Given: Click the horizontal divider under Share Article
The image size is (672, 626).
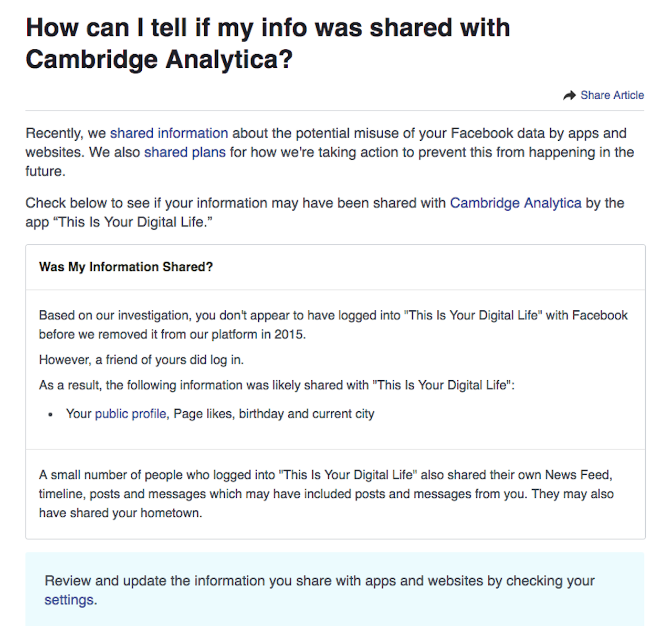Looking at the screenshot, I should pyautogui.click(x=336, y=110).
